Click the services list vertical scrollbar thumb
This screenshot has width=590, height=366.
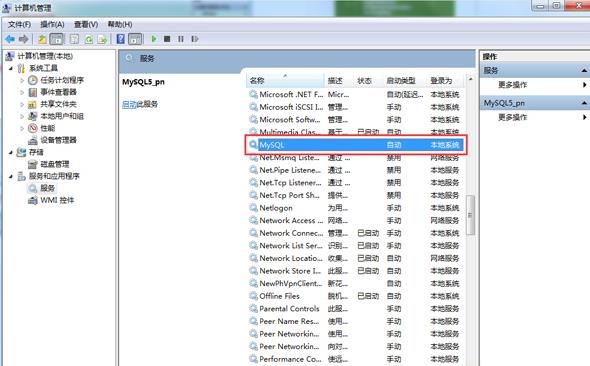[x=470, y=215]
